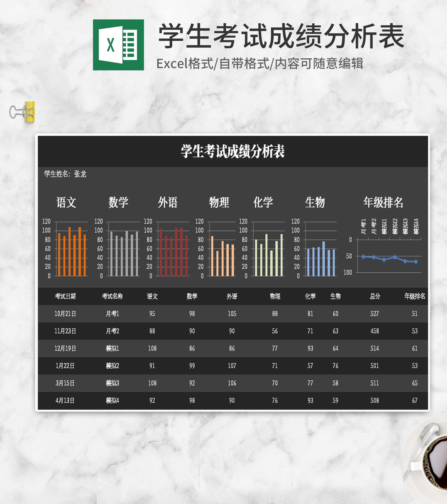447x504 pixels.
Task: Select the 模拟4 exam name cell
Action: tap(112, 400)
